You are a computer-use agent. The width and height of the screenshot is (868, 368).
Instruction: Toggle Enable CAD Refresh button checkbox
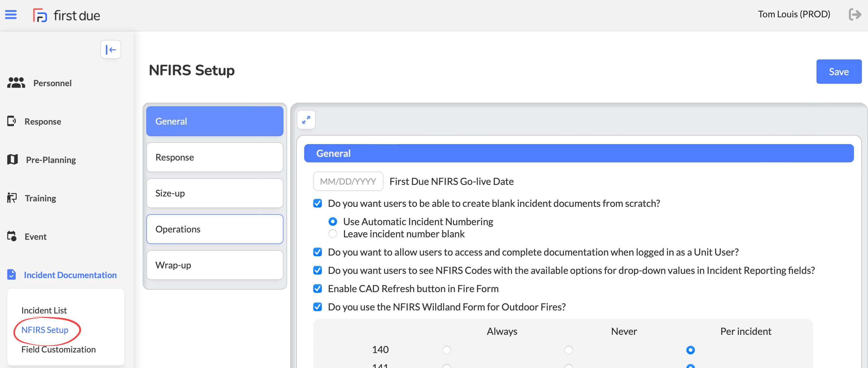coord(317,288)
